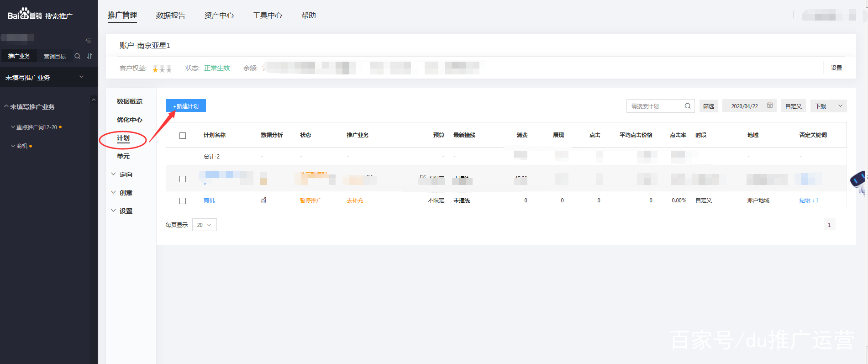Collapse the 未填写推广业务 tree node
The height and width of the screenshot is (364, 868).
click(x=6, y=106)
